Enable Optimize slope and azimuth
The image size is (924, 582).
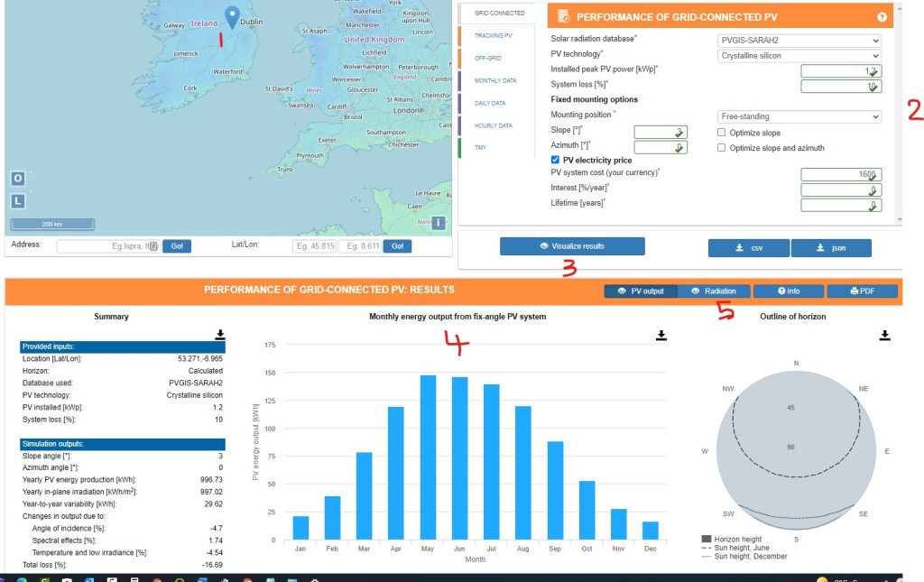point(720,146)
